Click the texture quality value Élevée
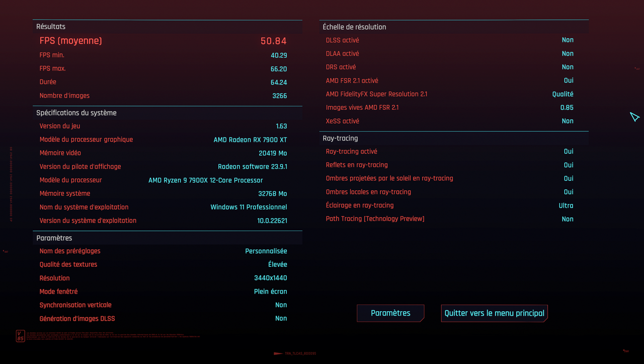644x364 pixels. point(278,264)
